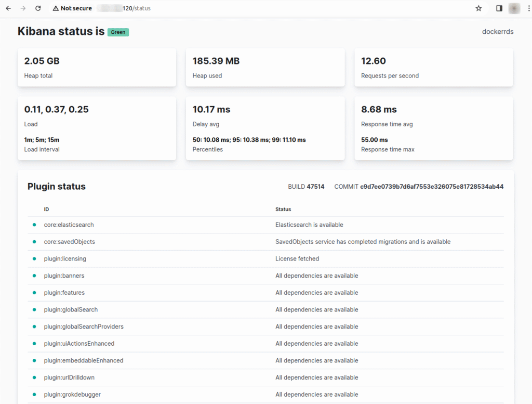This screenshot has height=404, width=532.
Task: Open the browser three-dot menu
Action: click(528, 8)
